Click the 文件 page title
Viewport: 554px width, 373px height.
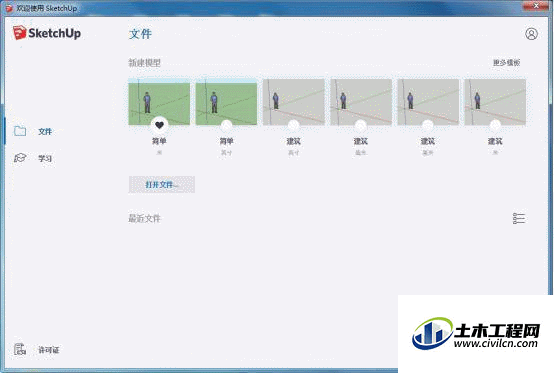tap(140, 34)
